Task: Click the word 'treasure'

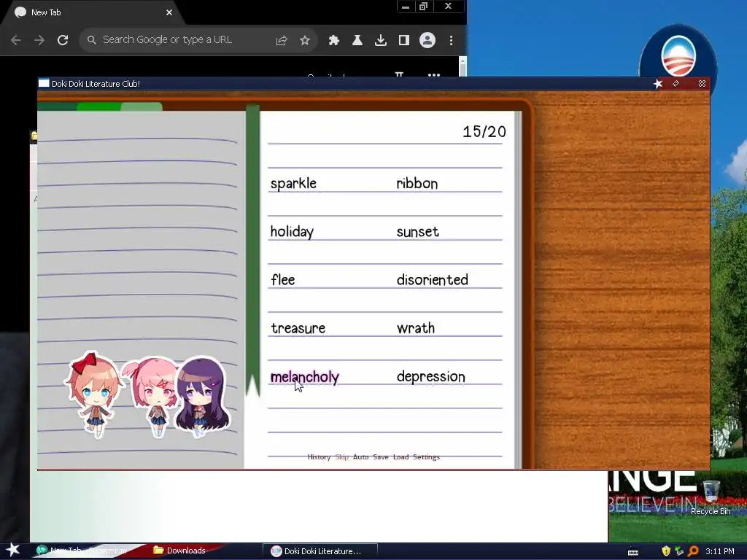Action: (x=298, y=328)
